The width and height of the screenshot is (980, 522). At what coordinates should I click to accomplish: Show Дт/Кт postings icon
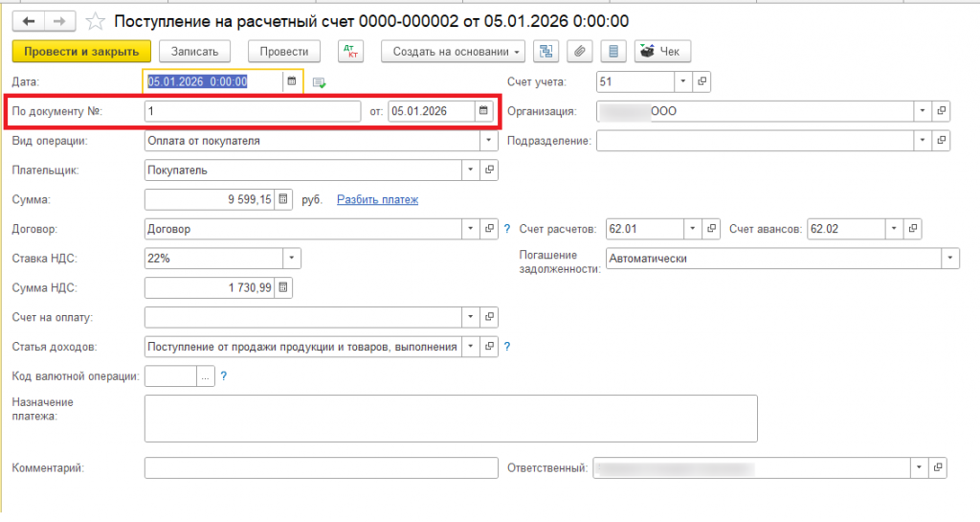tap(350, 52)
